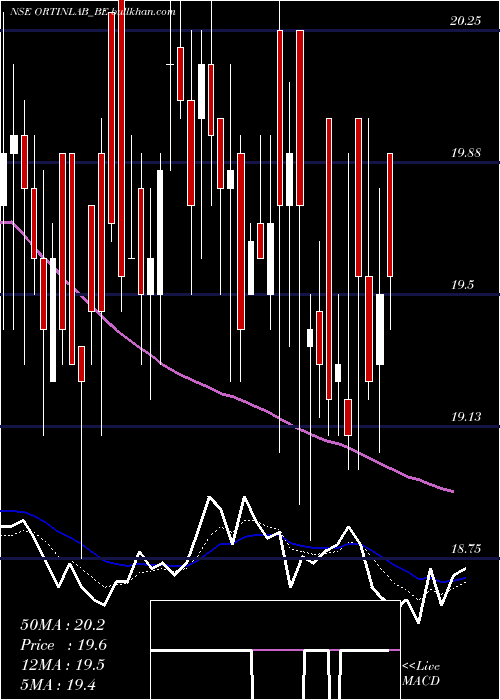Click the NSE ORTINLAB_BE chart title
Screen dimensions: 500x700
tap(59, 12)
